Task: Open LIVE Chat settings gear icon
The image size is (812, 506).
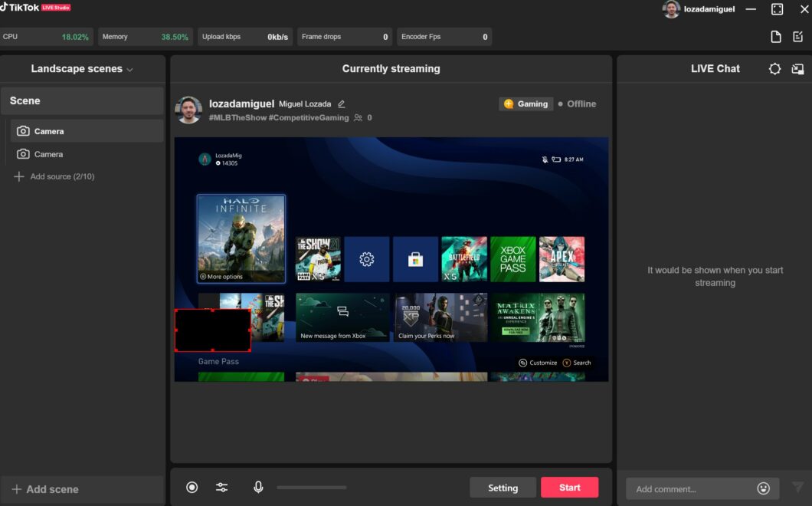Action: click(774, 69)
